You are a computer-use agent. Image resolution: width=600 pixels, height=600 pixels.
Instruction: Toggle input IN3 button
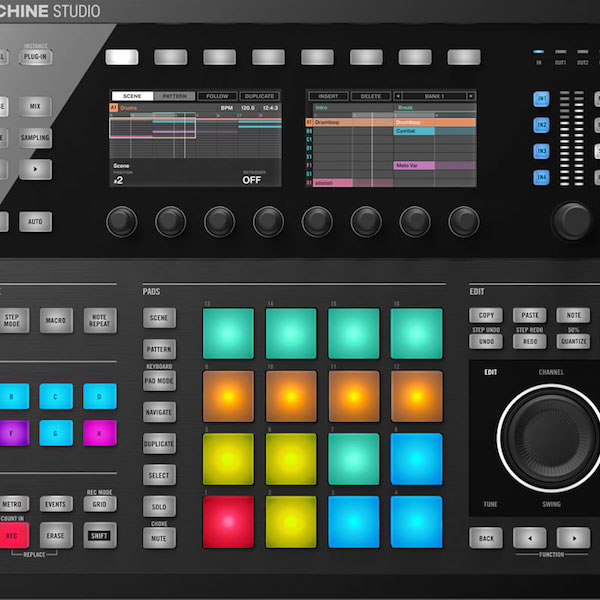pyautogui.click(x=541, y=151)
